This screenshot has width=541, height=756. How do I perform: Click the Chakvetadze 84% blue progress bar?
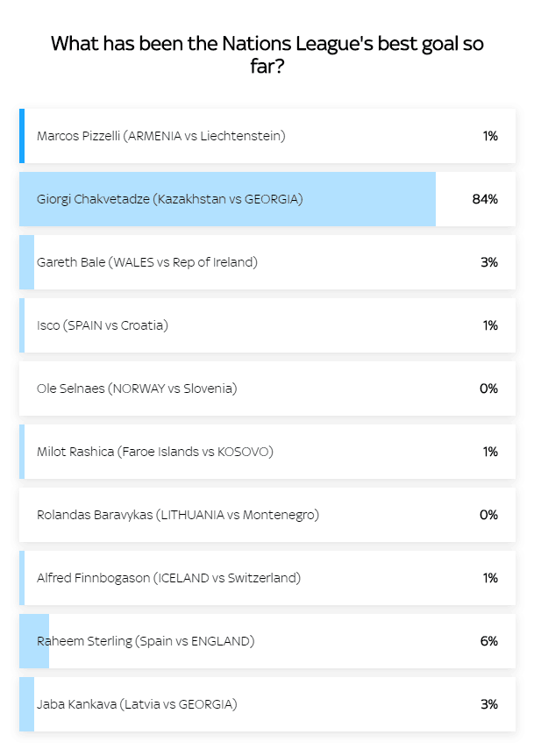click(228, 199)
